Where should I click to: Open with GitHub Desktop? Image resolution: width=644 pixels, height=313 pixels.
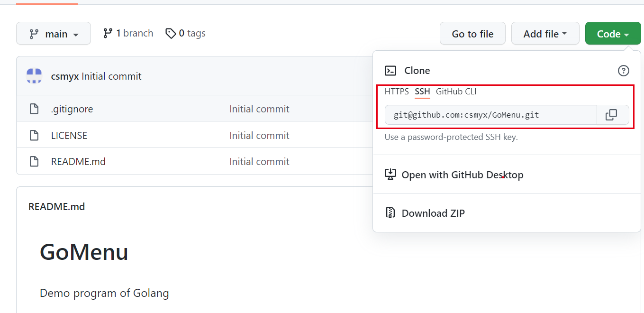pos(462,175)
